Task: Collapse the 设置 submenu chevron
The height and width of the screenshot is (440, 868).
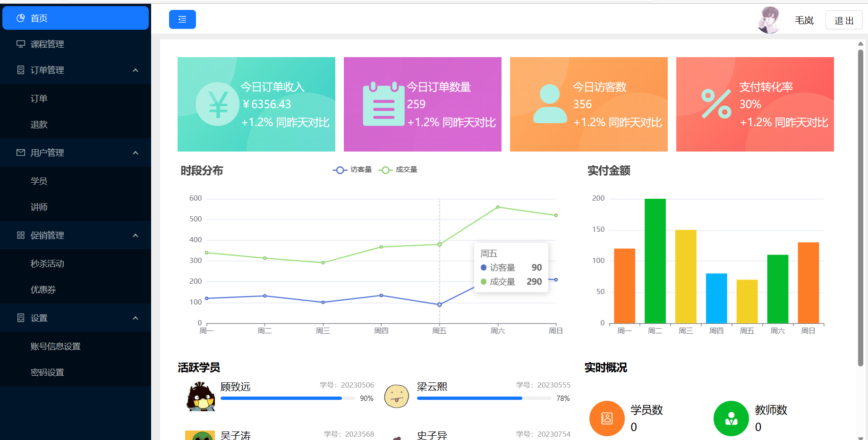Action: click(136, 318)
